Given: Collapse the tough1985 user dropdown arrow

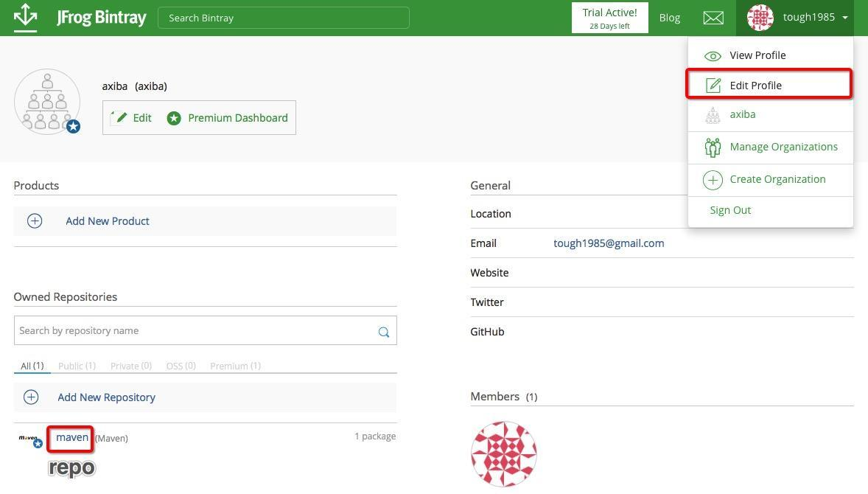Looking at the screenshot, I should pos(844,18).
